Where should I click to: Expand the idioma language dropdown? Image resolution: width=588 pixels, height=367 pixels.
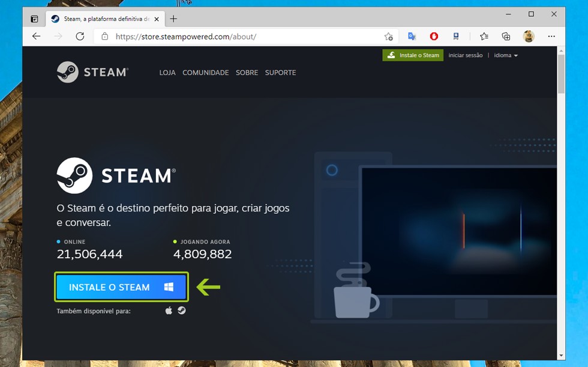(x=505, y=55)
